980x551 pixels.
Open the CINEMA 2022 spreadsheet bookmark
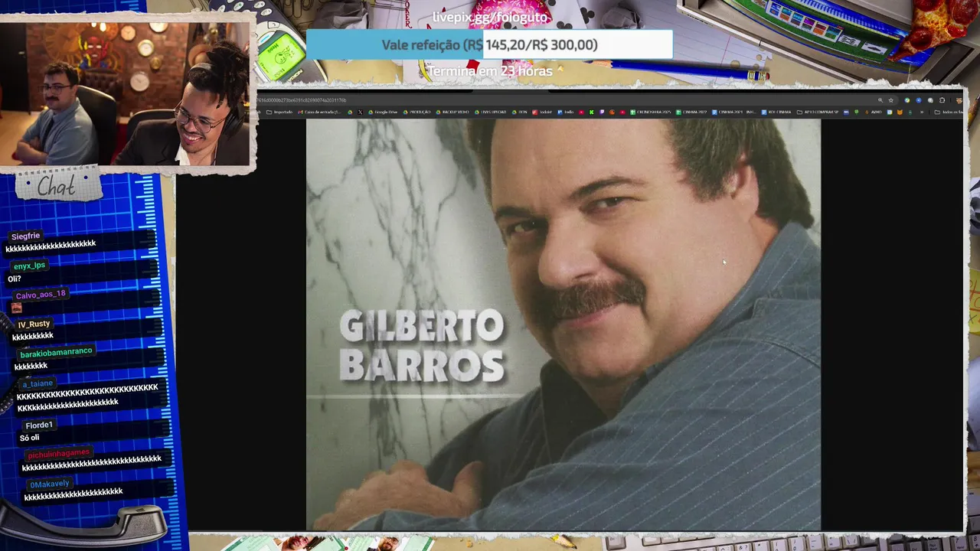(x=691, y=112)
